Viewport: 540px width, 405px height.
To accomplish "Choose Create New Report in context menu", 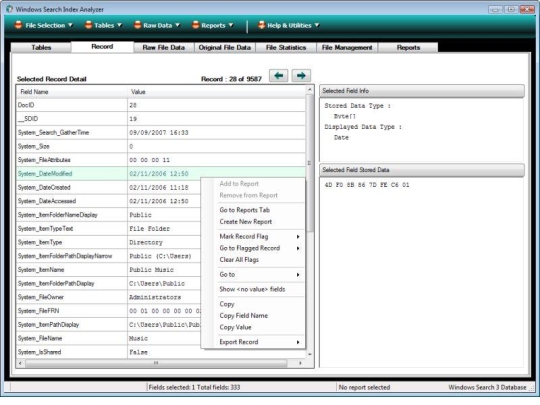I will (x=246, y=222).
